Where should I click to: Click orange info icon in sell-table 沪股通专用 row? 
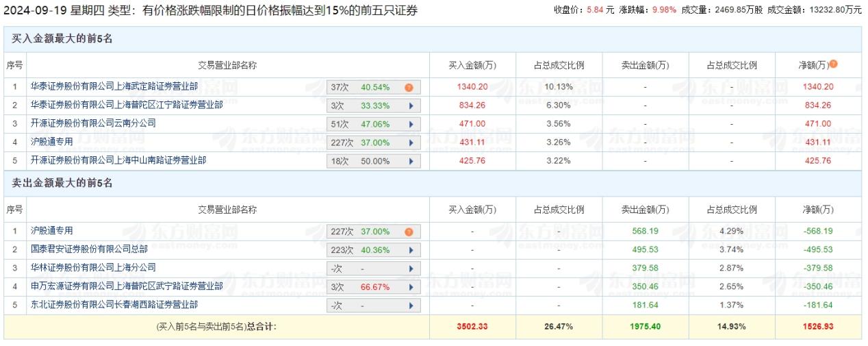pyautogui.click(x=409, y=232)
